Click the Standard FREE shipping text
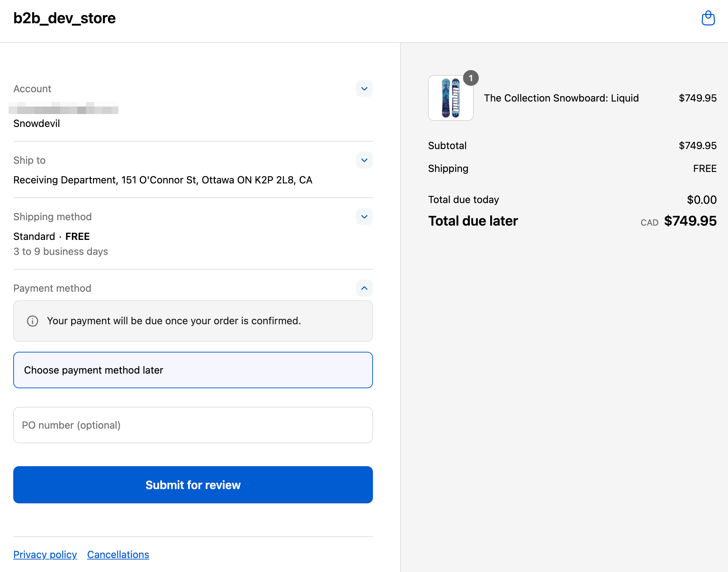The height and width of the screenshot is (572, 728). coord(51,237)
